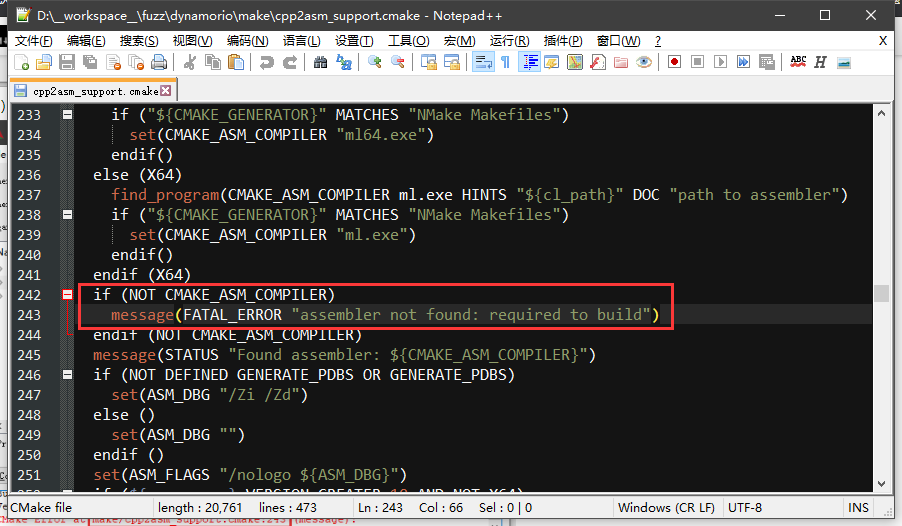Toggle show all characters pilcrow icon
This screenshot has width=902, height=526.
pyautogui.click(x=506, y=62)
